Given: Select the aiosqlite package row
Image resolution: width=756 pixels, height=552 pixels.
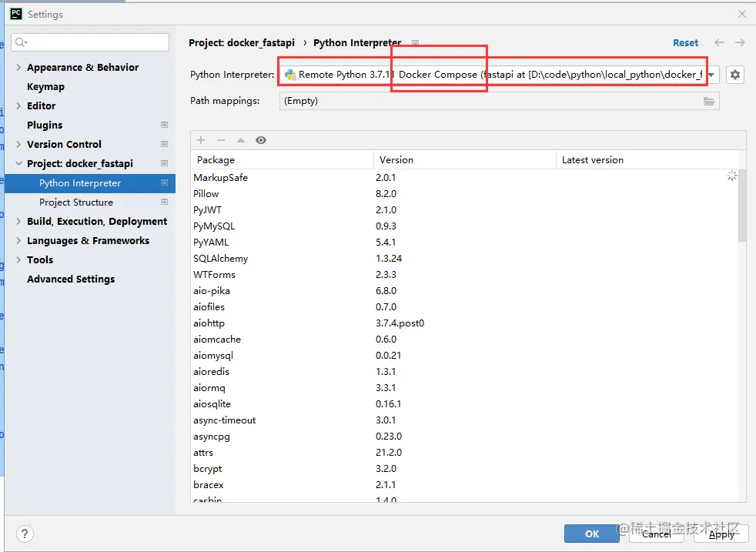Looking at the screenshot, I should (464, 404).
